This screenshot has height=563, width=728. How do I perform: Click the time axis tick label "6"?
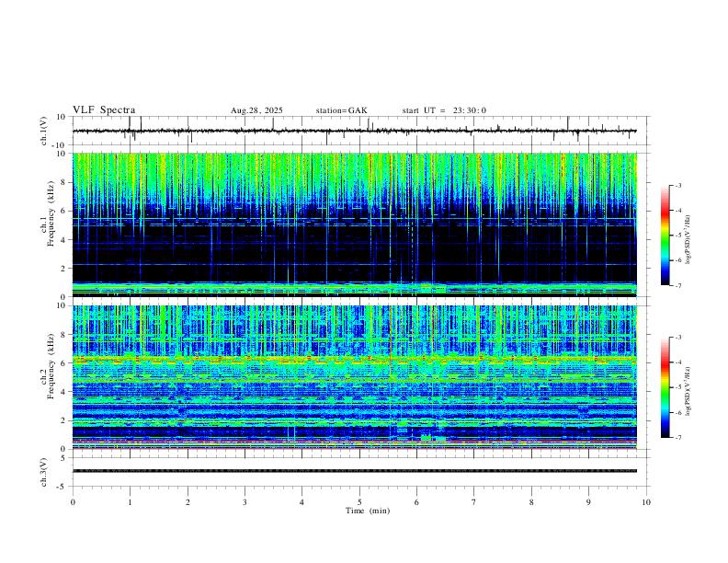[x=416, y=502]
